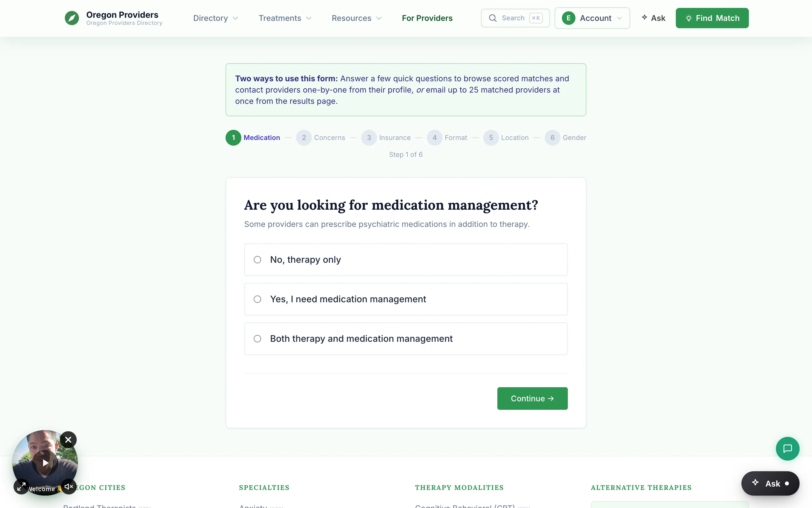Open the floating Ask assistant button
Viewport: 812px width, 508px height.
click(770, 483)
